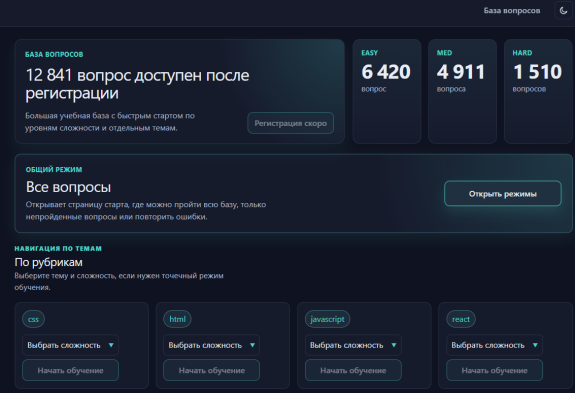Toggle the dark mode moon icon
Screen dimensions: 575x393
(x=563, y=11)
